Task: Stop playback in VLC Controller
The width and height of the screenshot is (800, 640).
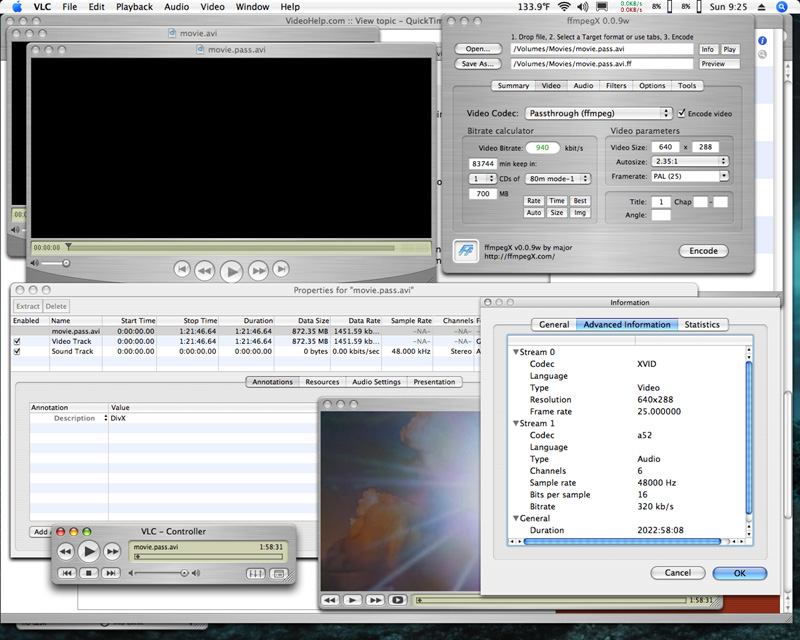Action: coord(89,573)
